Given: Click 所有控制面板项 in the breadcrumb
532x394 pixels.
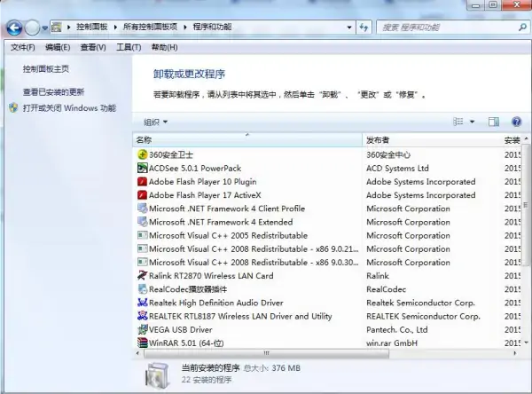Looking at the screenshot, I should (150, 27).
